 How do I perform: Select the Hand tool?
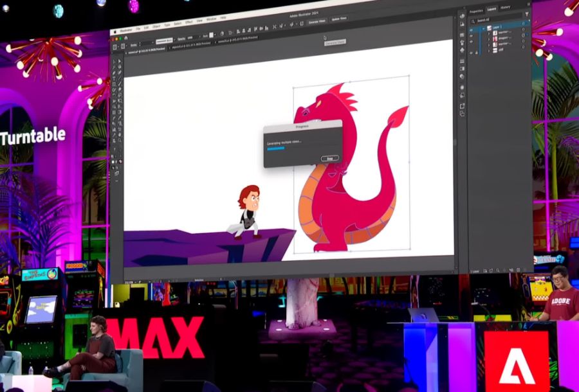pos(120,136)
